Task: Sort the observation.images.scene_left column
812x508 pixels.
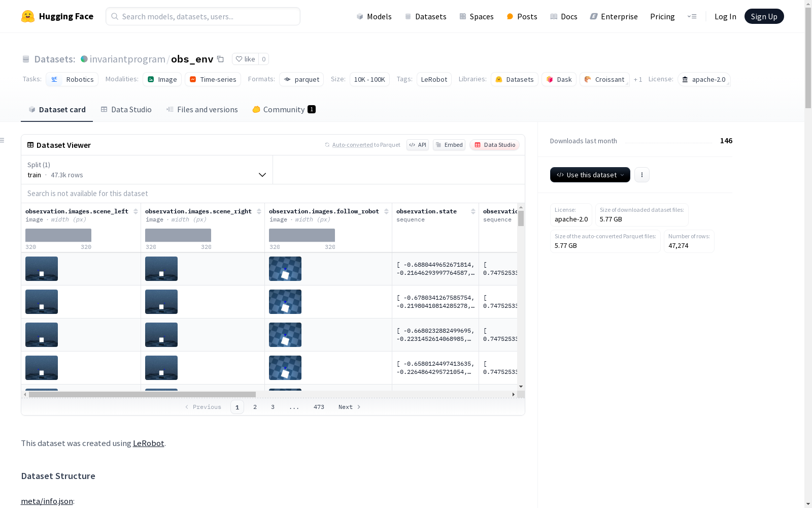Action: (136, 211)
